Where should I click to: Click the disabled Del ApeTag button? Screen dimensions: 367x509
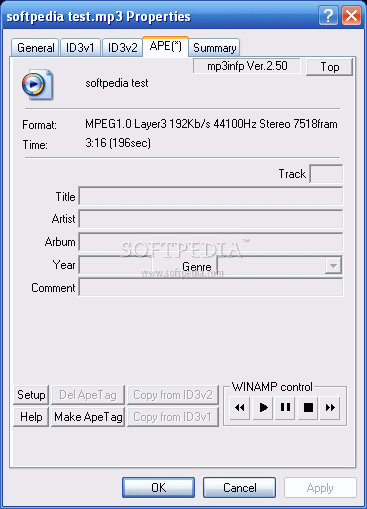88,395
